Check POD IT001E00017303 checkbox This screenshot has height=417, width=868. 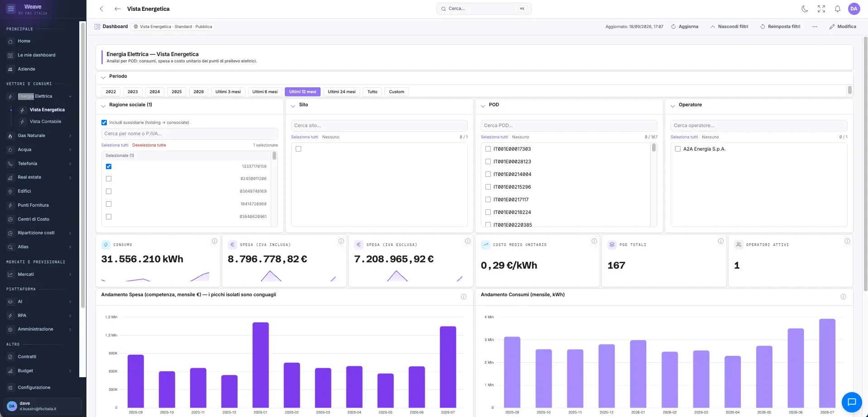point(488,149)
